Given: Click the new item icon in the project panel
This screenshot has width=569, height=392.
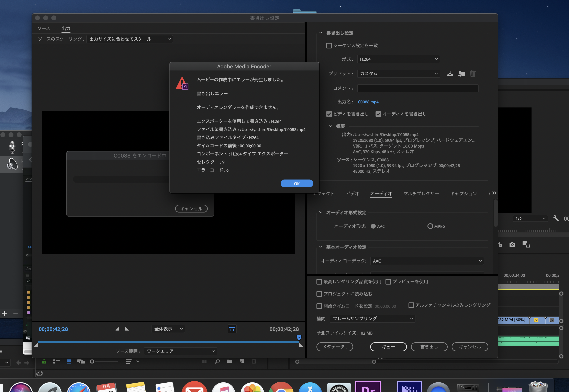Looking at the screenshot, I should [242, 361].
